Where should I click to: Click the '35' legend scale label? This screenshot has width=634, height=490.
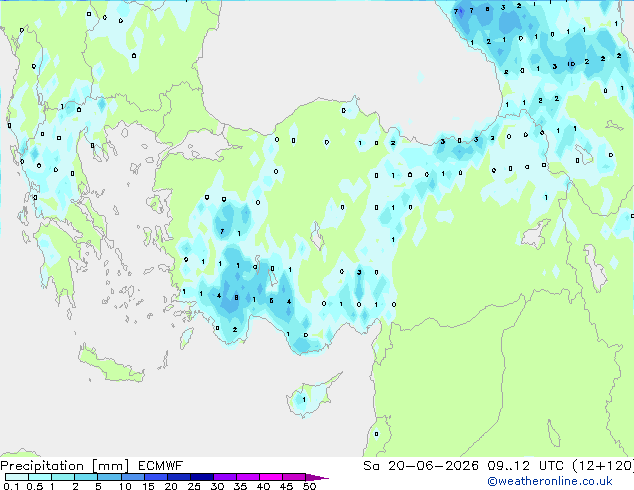point(241,486)
